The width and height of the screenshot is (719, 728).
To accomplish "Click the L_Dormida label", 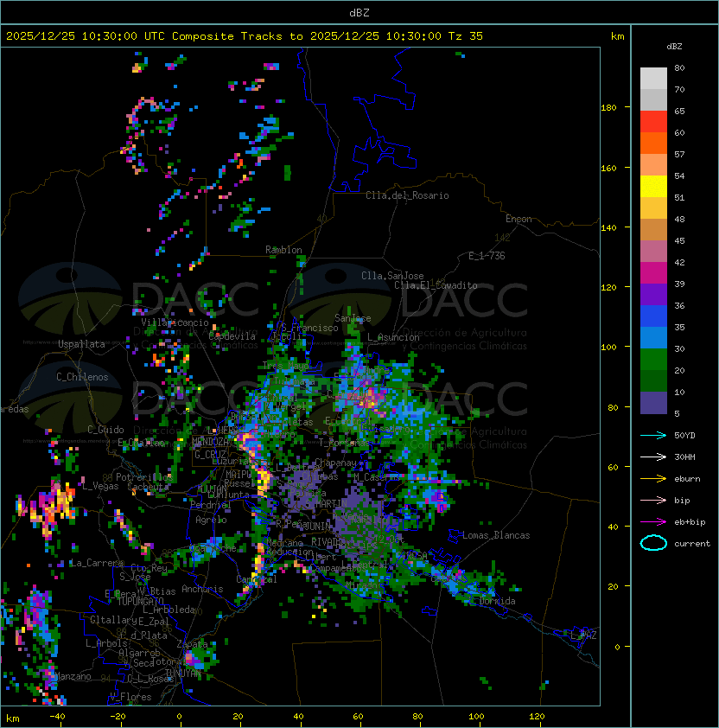I will click(x=493, y=601).
